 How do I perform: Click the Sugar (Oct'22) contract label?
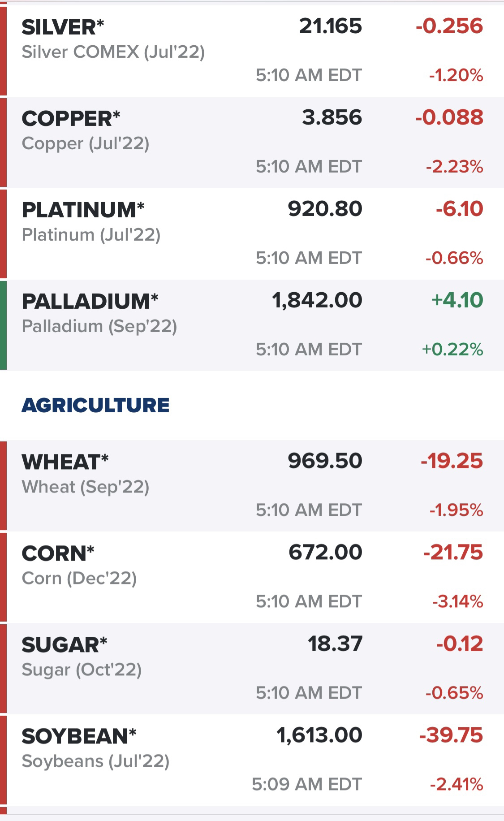(82, 670)
